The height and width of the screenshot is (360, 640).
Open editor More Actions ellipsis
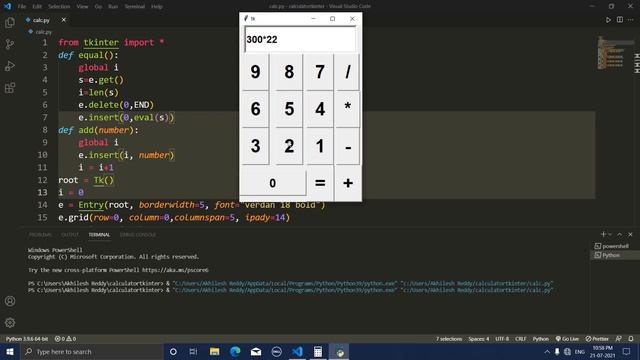click(631, 20)
